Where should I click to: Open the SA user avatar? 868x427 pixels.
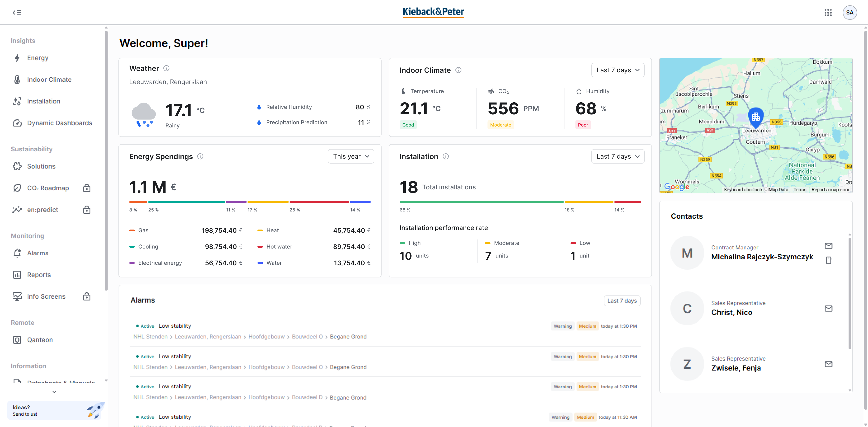coord(849,12)
